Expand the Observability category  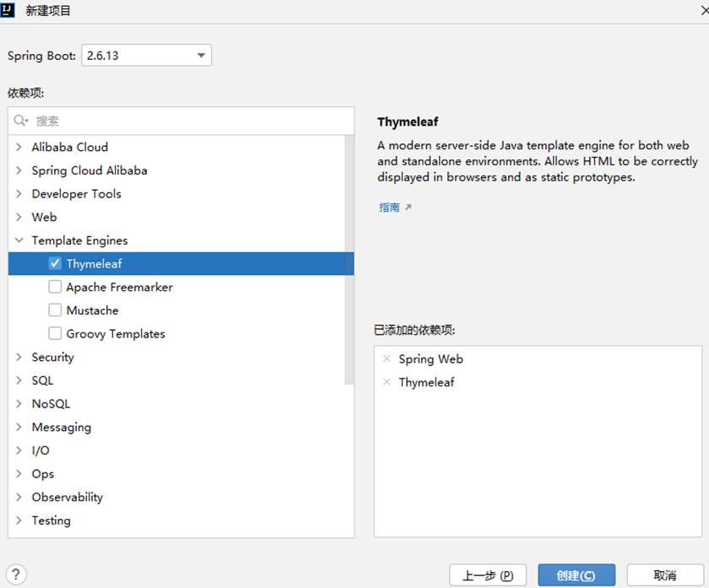(19, 497)
